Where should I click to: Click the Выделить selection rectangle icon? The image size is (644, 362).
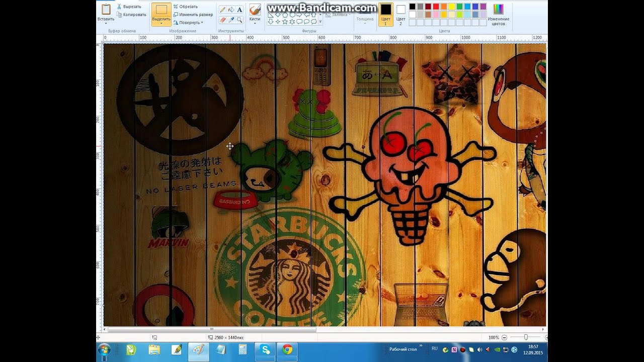pyautogui.click(x=161, y=10)
